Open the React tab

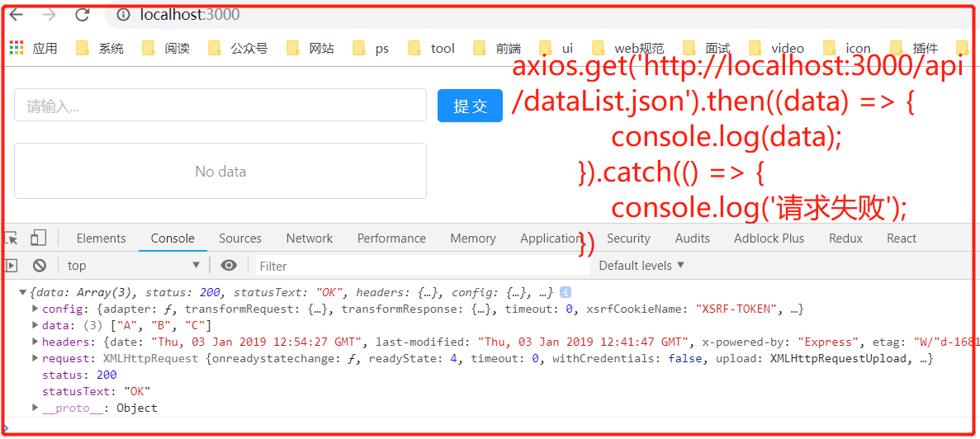coord(902,238)
